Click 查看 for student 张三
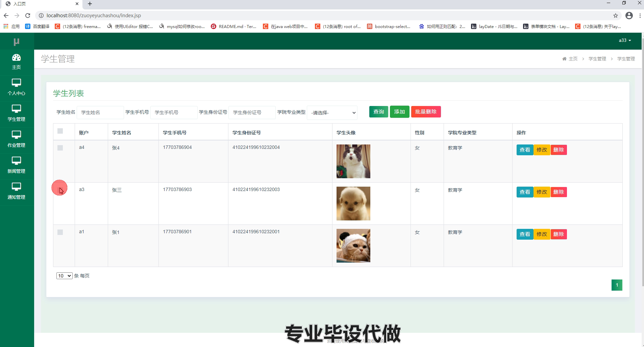644x347 pixels. tap(525, 192)
